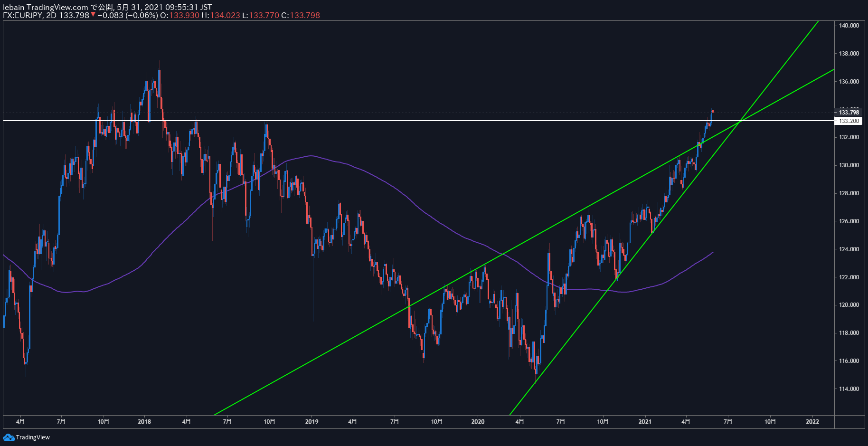868x446 pixels.
Task: Click the 114.000 price axis label
Action: pos(849,389)
